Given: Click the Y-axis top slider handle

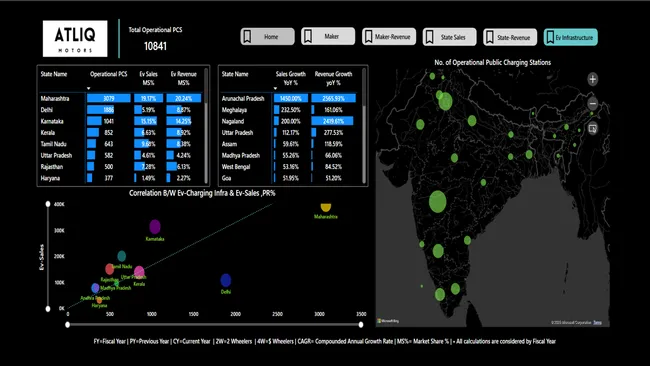Looking at the screenshot, I should 48,204.
